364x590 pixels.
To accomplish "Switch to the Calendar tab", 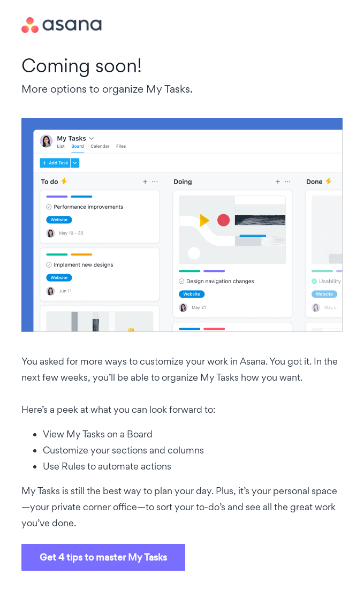I will 100,146.
